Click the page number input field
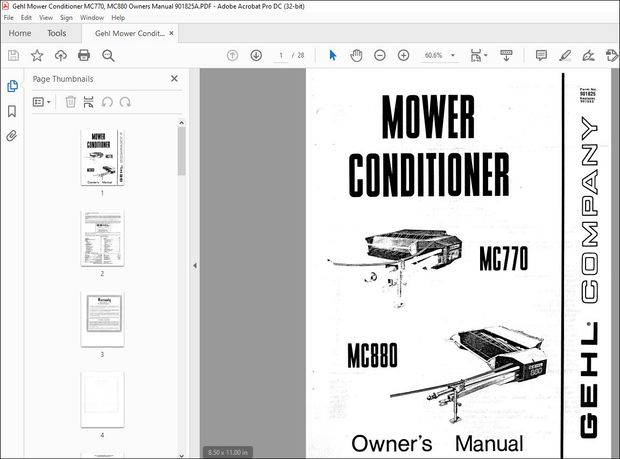This screenshot has height=459, width=620. pos(281,55)
